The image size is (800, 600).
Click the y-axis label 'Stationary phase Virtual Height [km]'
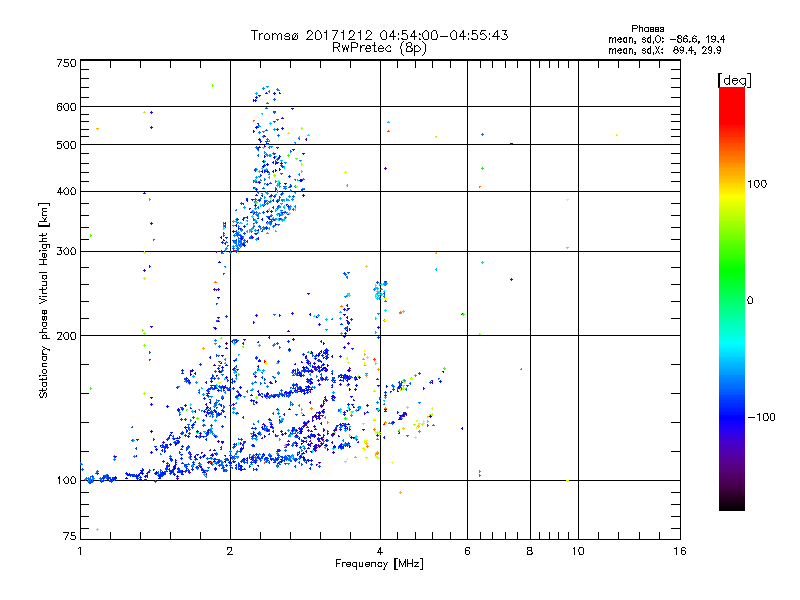(43, 300)
